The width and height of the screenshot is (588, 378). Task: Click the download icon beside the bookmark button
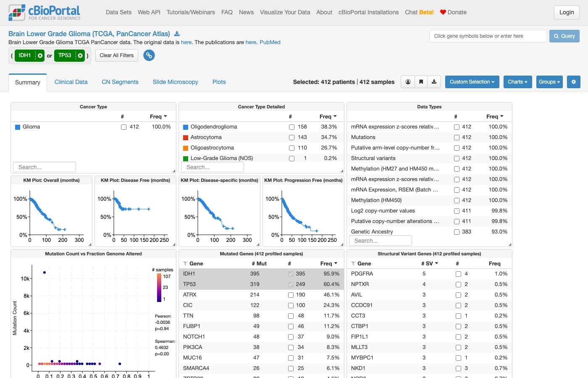coord(434,82)
